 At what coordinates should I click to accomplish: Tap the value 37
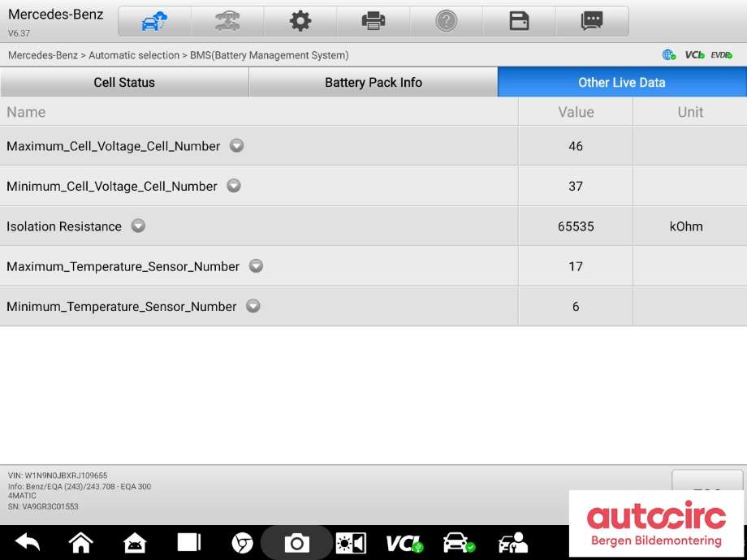click(x=576, y=186)
